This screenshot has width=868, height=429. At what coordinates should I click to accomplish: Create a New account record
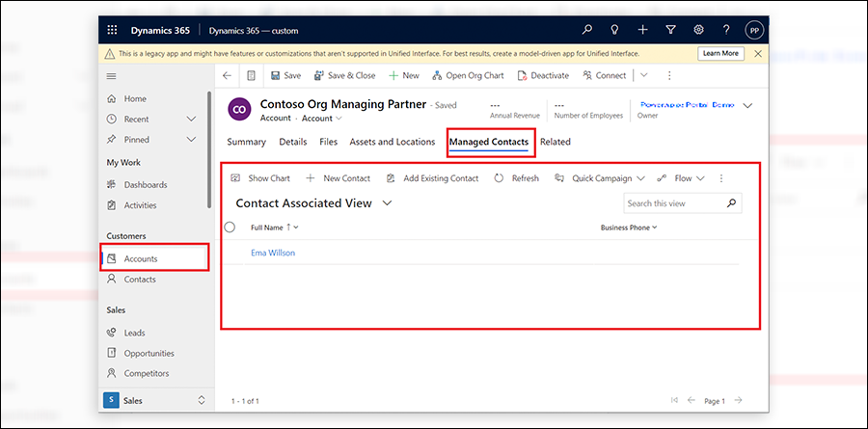[403, 76]
